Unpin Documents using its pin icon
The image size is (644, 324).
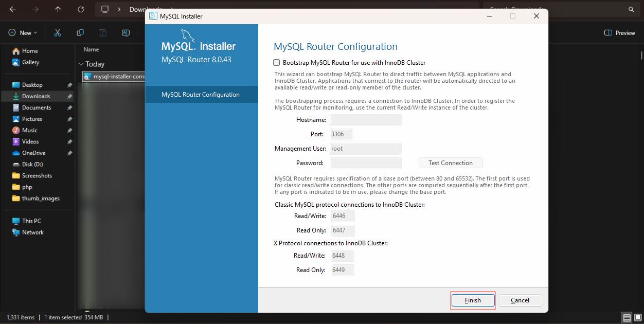[x=69, y=107]
